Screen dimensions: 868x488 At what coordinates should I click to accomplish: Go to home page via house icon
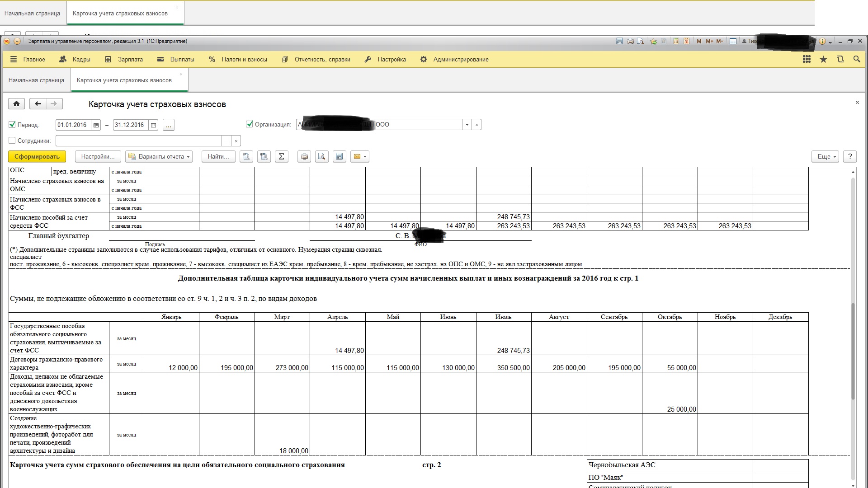pyautogui.click(x=17, y=104)
